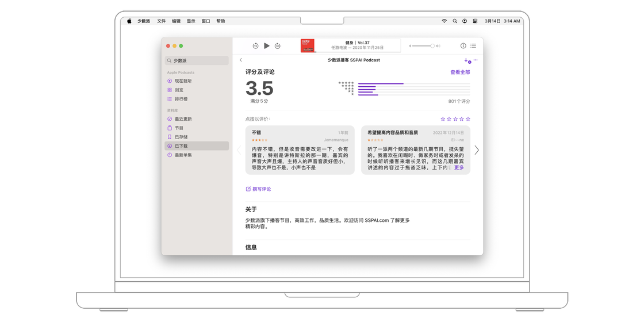Click the 撰写评论 compose pencil icon
The image size is (644, 322).
[248, 189]
